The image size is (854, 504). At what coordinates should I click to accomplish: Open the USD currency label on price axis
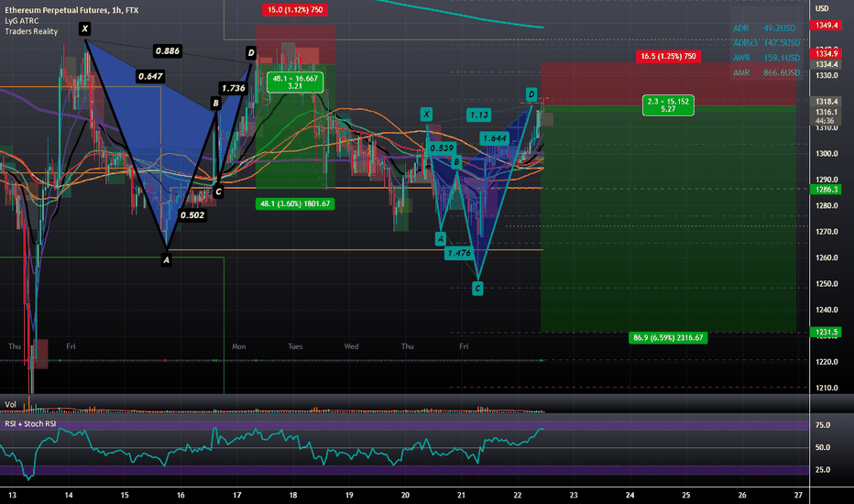click(821, 8)
